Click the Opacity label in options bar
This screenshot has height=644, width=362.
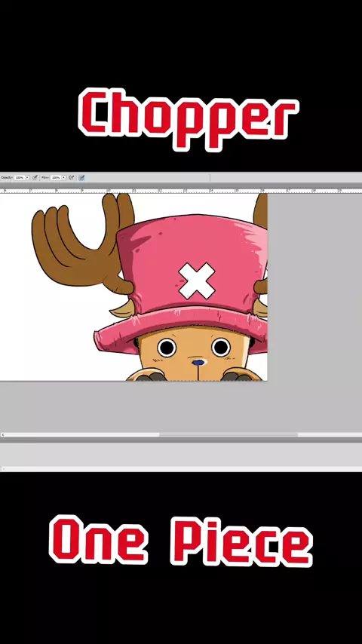point(7,177)
